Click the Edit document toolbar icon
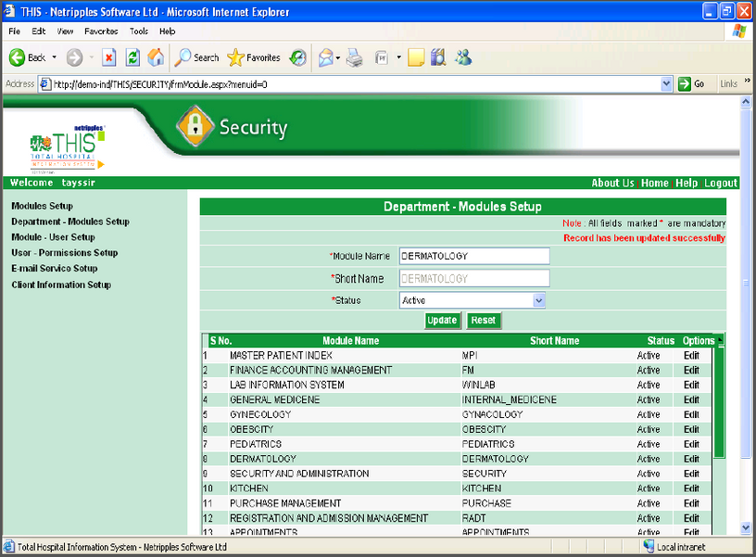Screen dimensions: 756x557 (382, 58)
